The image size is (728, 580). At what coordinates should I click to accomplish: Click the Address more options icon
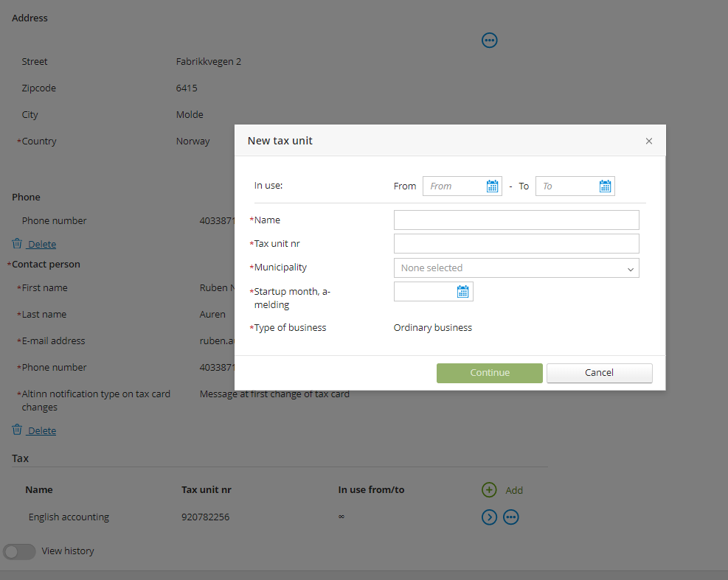pyautogui.click(x=489, y=41)
